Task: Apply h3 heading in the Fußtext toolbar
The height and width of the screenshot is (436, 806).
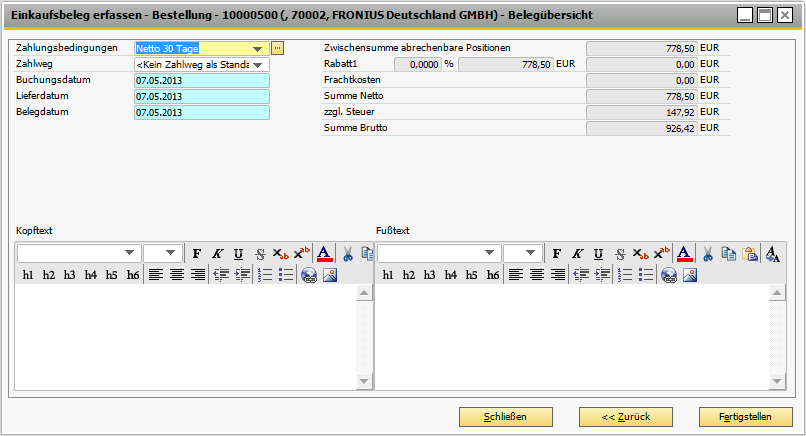Action: 430,275
